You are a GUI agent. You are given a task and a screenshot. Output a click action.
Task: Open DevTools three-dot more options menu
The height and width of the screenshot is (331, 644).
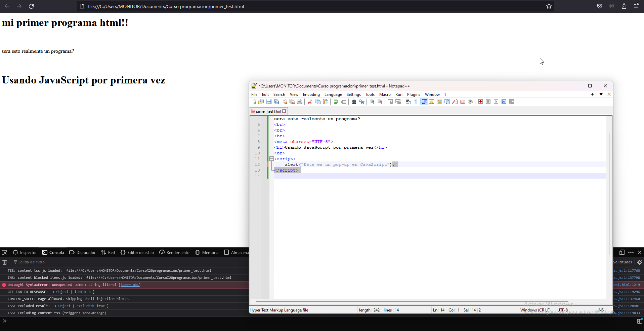click(631, 252)
